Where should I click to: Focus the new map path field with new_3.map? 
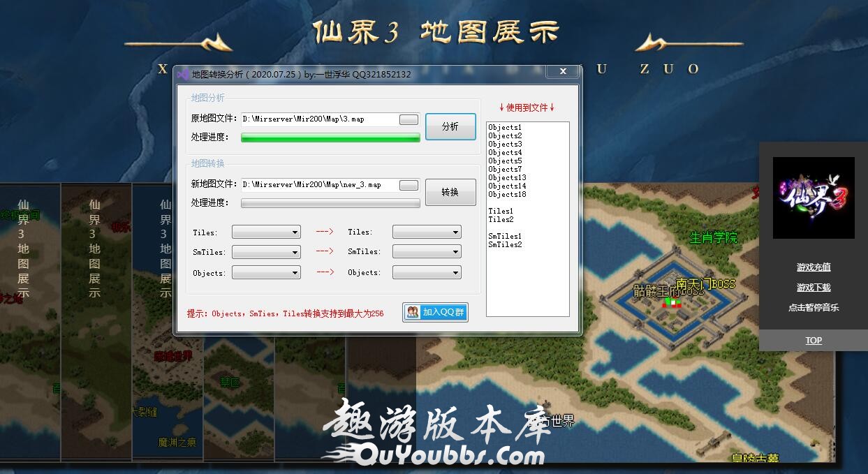(319, 185)
